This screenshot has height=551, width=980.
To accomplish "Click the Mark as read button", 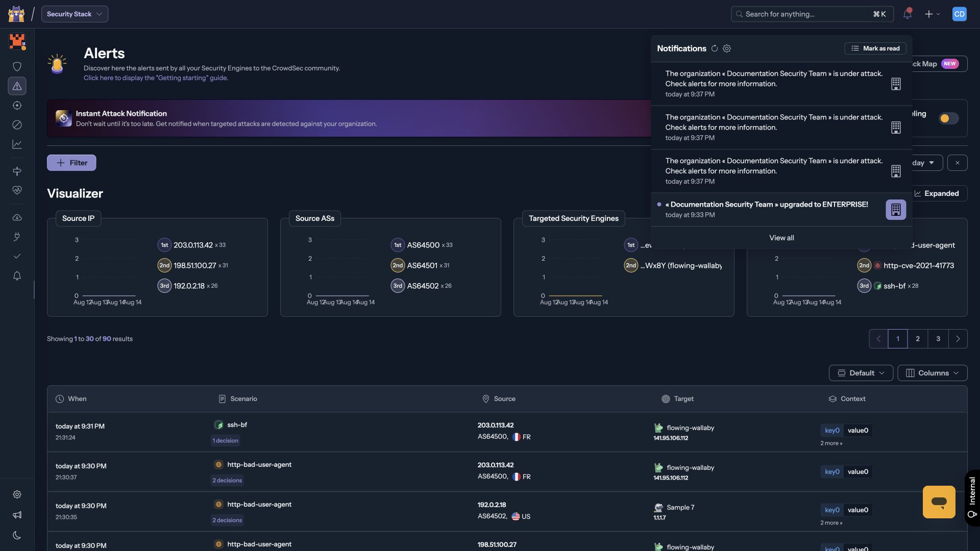I will point(875,48).
